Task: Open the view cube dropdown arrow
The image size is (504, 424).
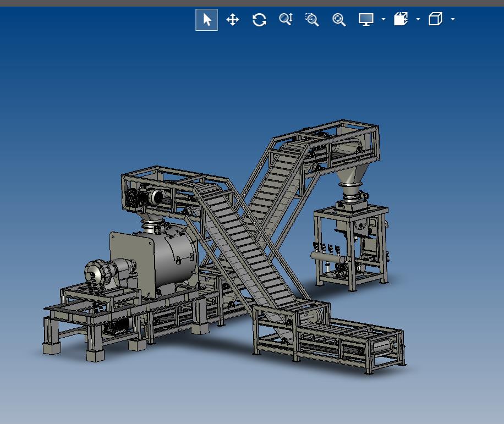Action: click(453, 20)
